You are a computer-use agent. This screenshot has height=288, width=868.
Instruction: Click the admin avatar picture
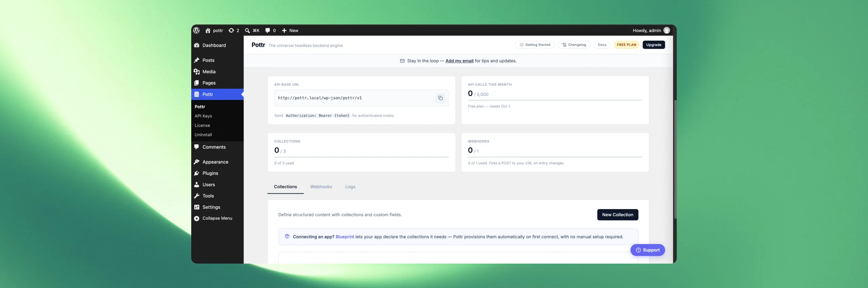(x=667, y=30)
